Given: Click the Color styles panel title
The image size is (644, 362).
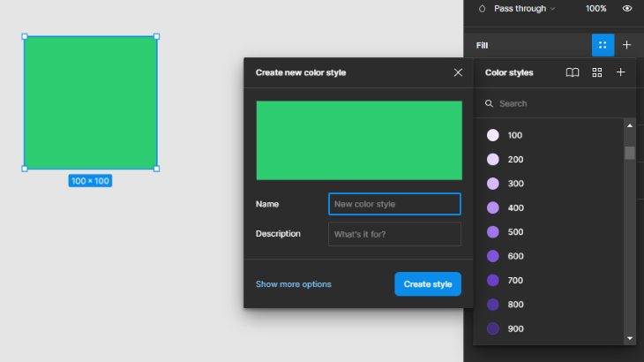Looking at the screenshot, I should pyautogui.click(x=509, y=72).
